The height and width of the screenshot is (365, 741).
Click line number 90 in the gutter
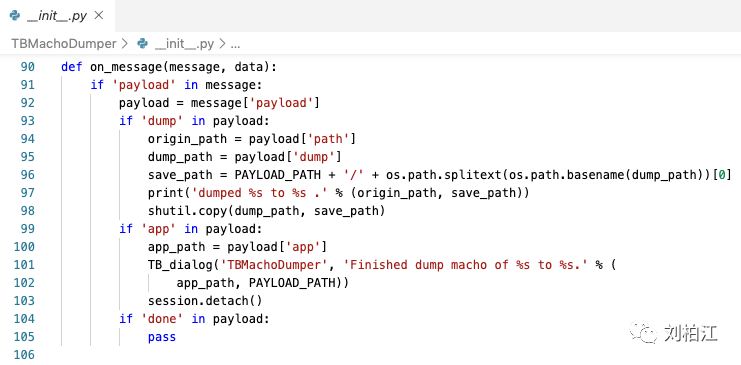point(27,67)
